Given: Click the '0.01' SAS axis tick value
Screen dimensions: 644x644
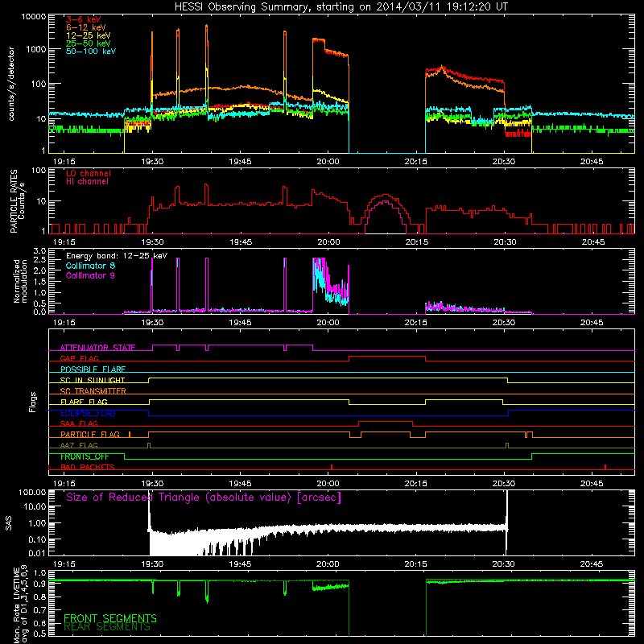Looking at the screenshot, I should click(x=37, y=553).
